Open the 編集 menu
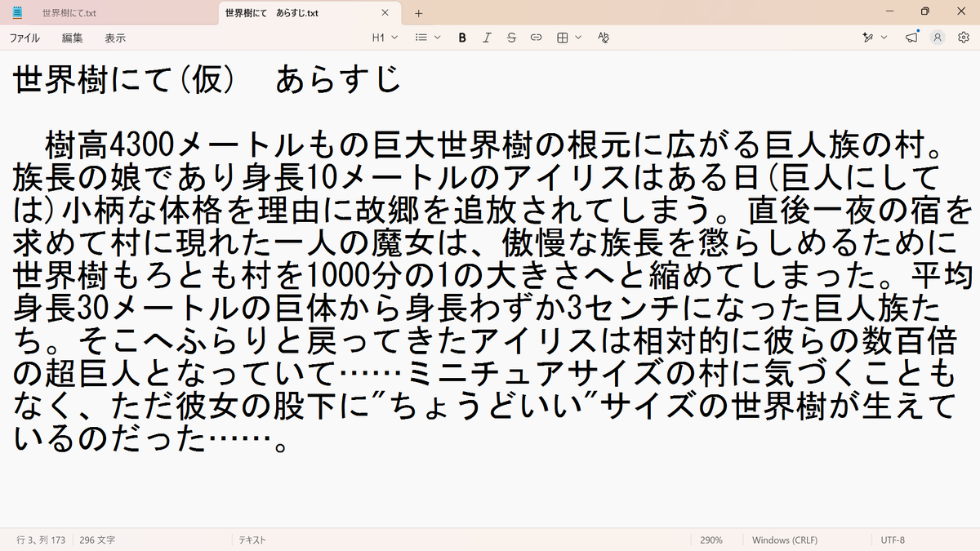Screen dimensions: 980x551 [73, 38]
